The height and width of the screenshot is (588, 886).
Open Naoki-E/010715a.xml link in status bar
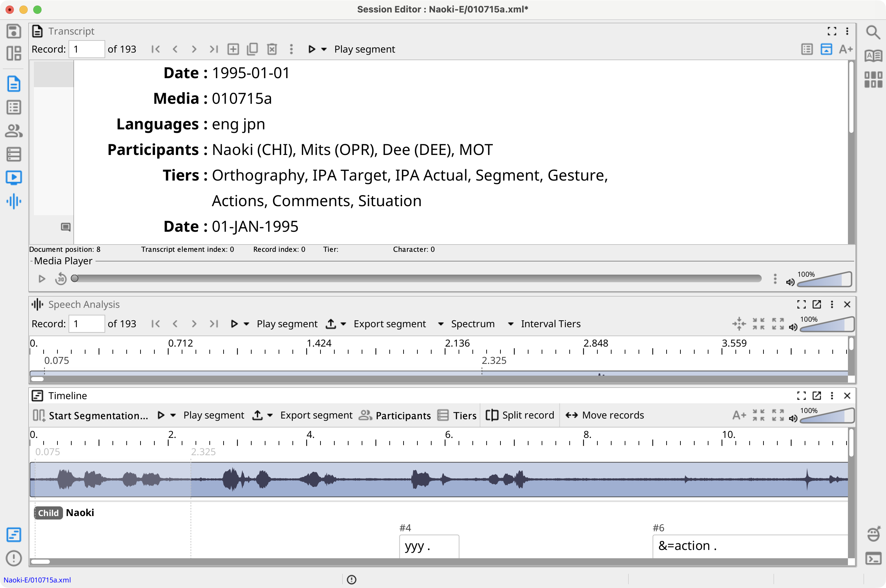point(37,580)
